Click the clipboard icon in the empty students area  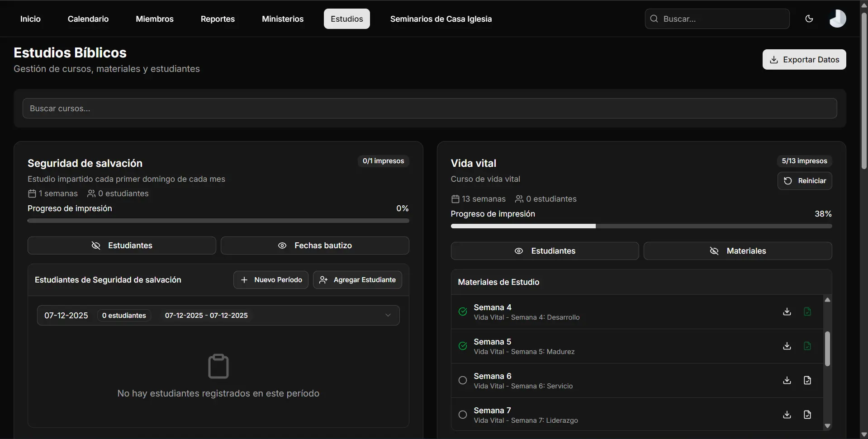pos(218,365)
